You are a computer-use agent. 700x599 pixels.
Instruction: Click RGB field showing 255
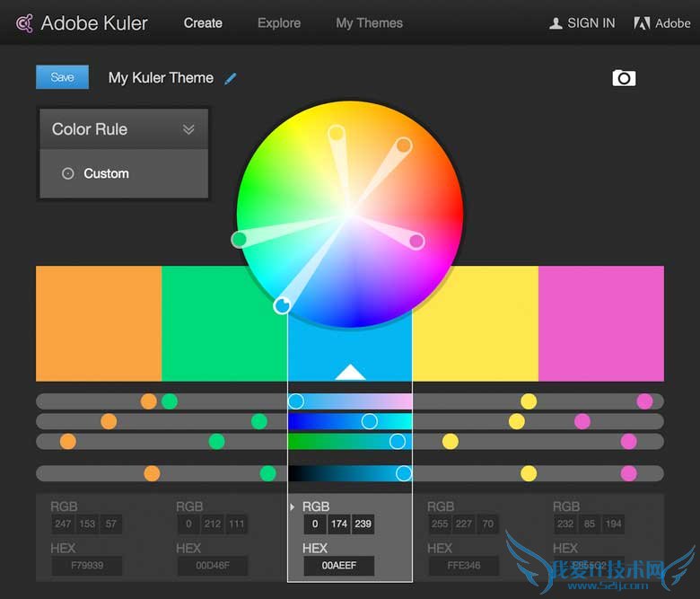(x=440, y=524)
